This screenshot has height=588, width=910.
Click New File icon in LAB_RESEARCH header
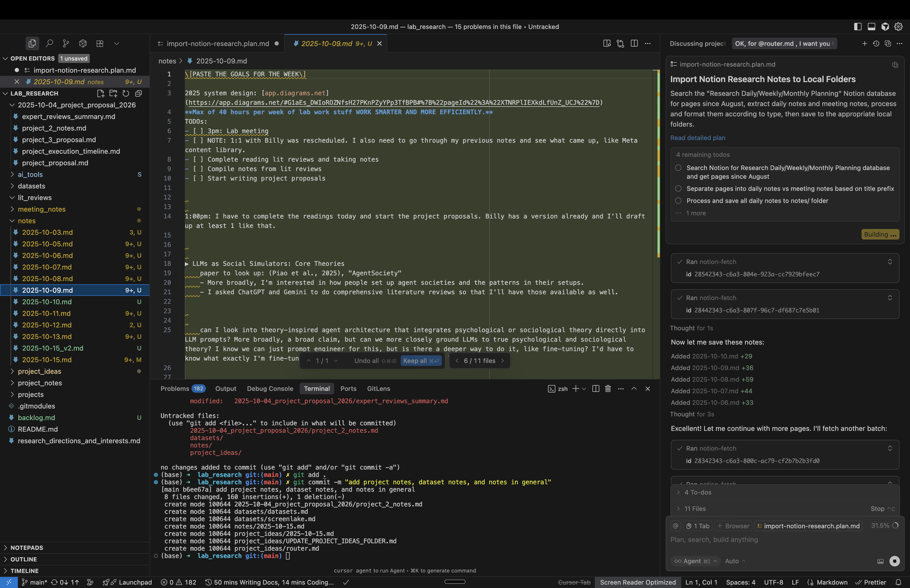100,93
